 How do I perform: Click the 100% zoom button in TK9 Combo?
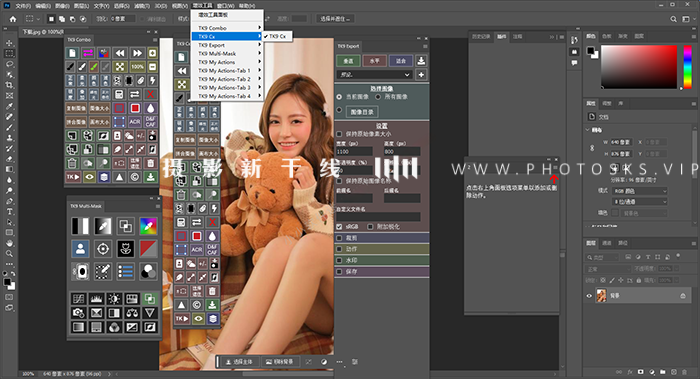pos(138,67)
